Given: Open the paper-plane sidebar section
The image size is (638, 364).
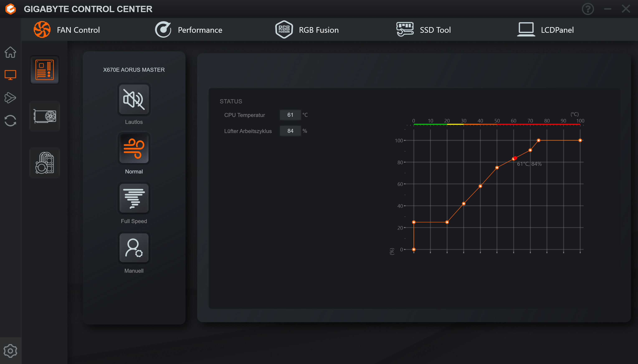Looking at the screenshot, I should pos(10,98).
